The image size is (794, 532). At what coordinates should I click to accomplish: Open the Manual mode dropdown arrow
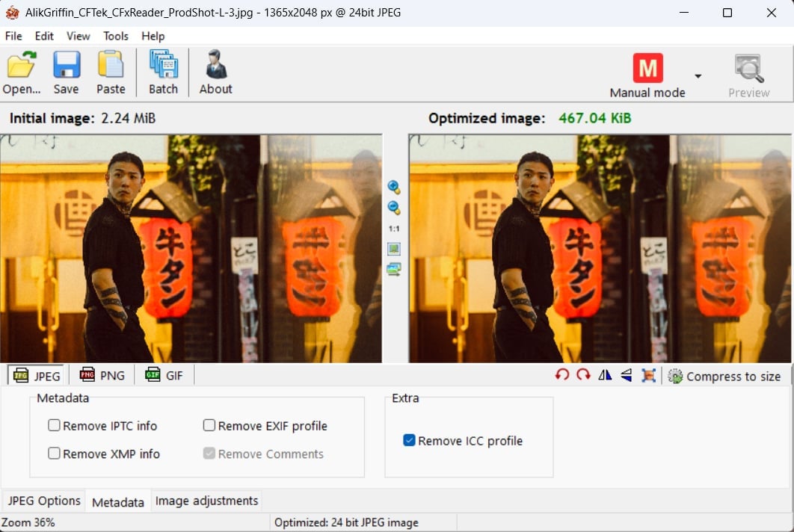[697, 77]
